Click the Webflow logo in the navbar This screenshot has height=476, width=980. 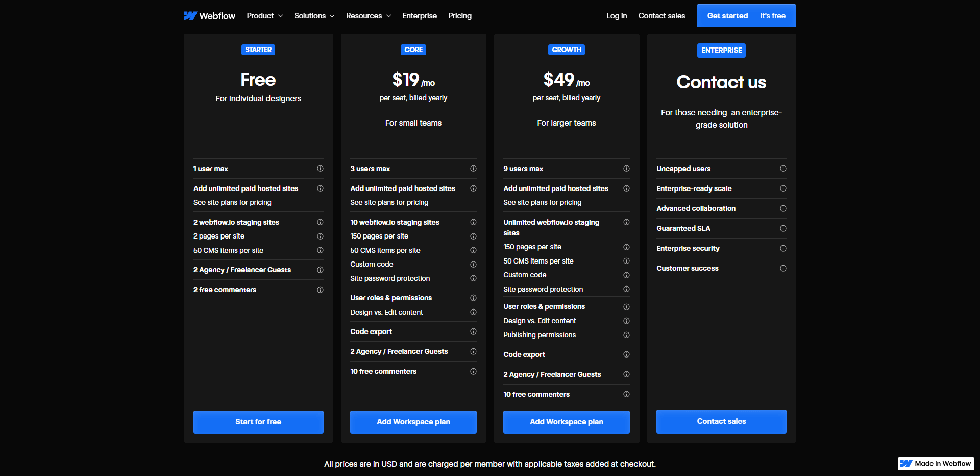click(x=209, y=16)
